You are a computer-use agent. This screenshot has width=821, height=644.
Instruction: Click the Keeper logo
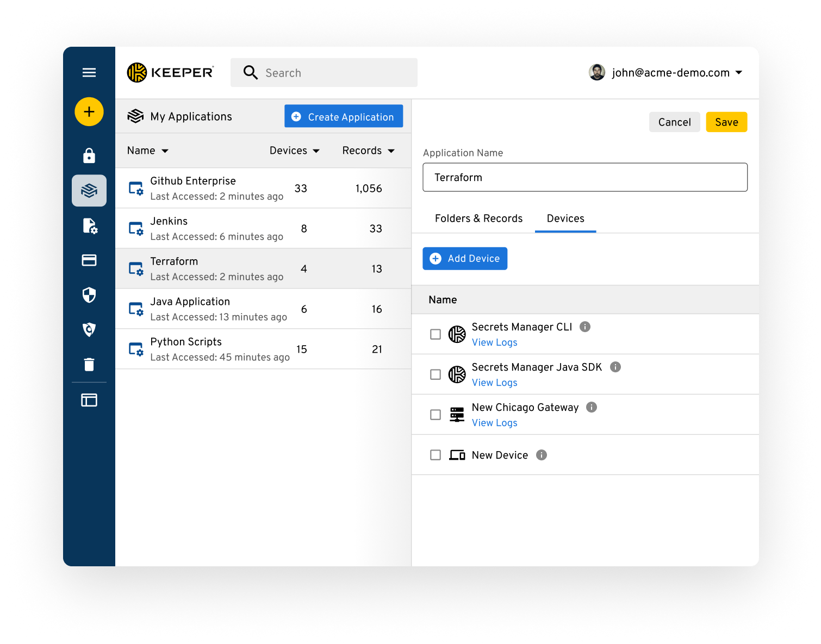[x=170, y=72]
